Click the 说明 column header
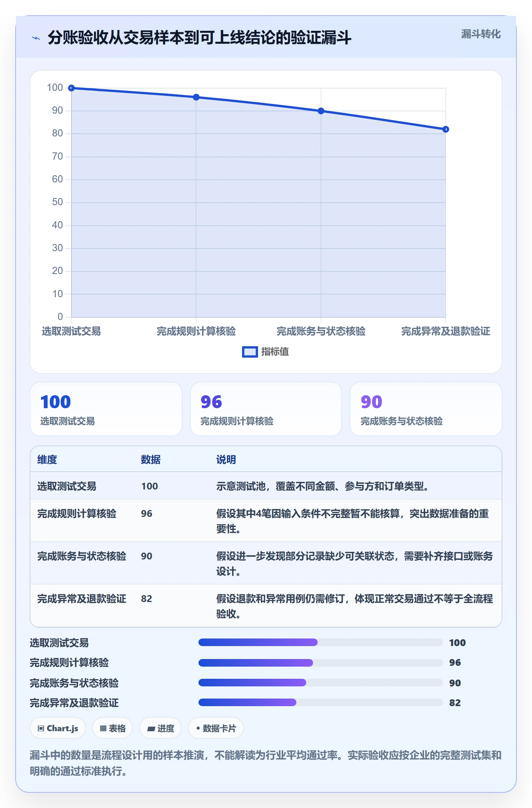 pyautogui.click(x=226, y=460)
